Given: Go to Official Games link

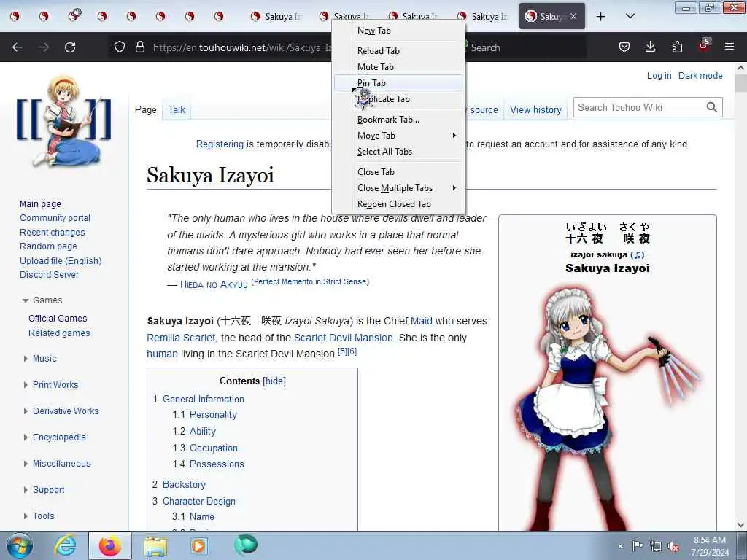Looking at the screenshot, I should [58, 319].
